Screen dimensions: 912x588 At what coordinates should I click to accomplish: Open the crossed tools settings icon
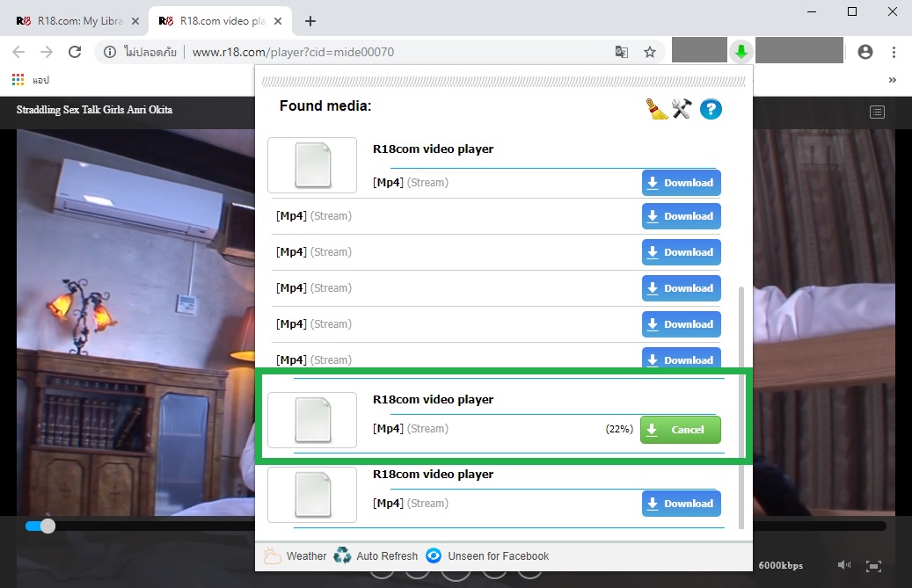click(682, 109)
